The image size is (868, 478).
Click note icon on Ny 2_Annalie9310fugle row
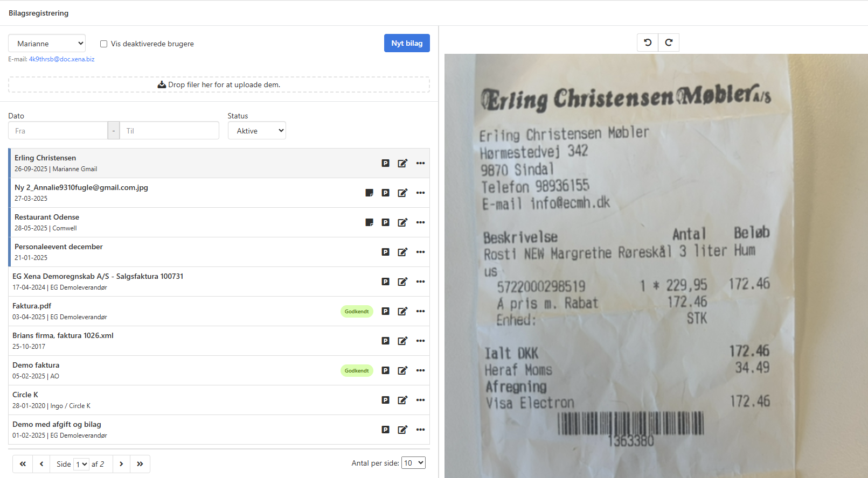369,193
